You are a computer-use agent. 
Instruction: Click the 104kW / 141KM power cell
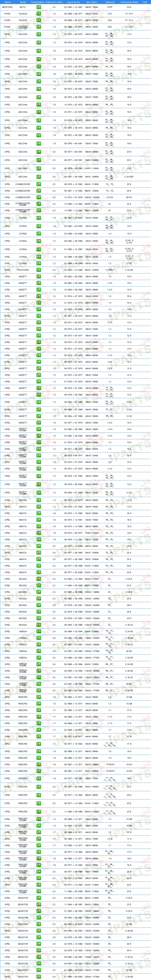tap(92, 197)
